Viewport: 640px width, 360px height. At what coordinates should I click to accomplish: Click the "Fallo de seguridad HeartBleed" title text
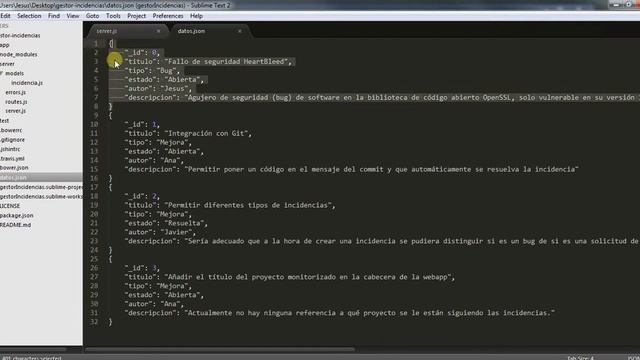click(228, 62)
